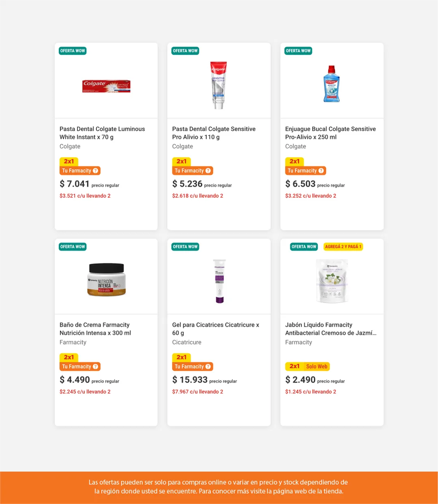Click the AGREGÁ 2 Y PAGÁ 1 badge
This screenshot has height=504, width=438.
(x=343, y=247)
